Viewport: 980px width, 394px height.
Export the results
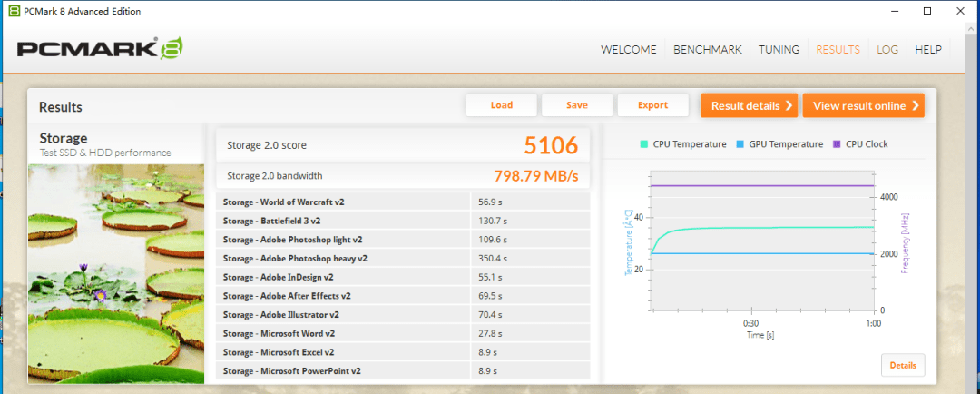click(653, 105)
